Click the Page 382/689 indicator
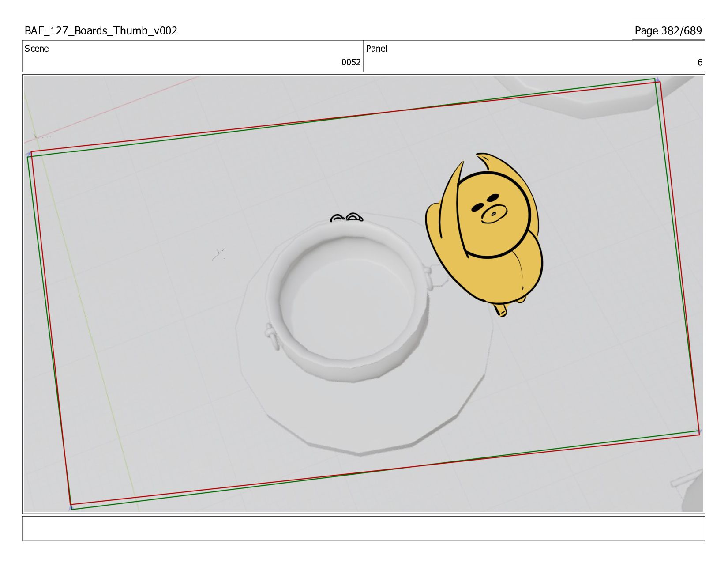Screen dimensions: 728x563 668,30
